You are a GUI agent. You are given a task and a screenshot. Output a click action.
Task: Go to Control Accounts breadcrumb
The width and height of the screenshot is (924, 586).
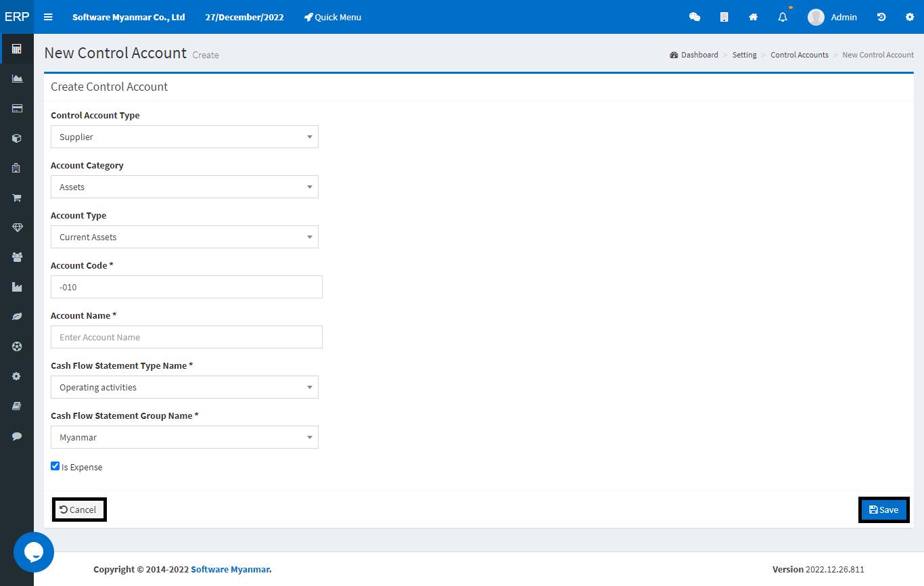coord(800,55)
